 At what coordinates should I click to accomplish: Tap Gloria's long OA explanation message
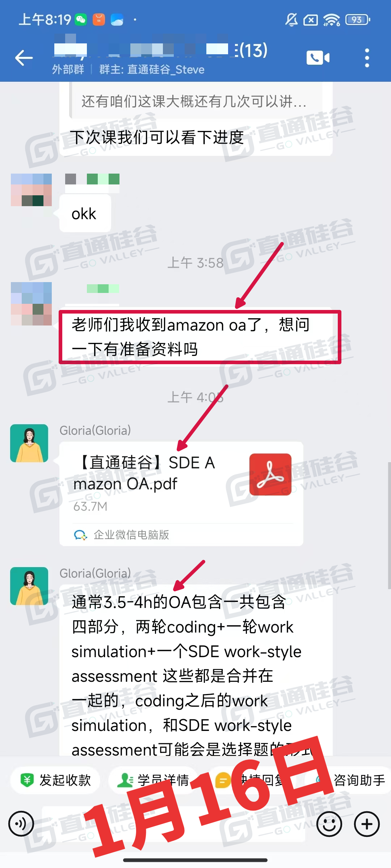(196, 670)
